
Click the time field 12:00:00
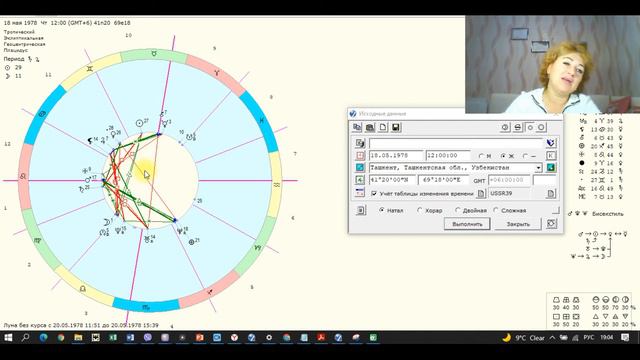click(448, 156)
